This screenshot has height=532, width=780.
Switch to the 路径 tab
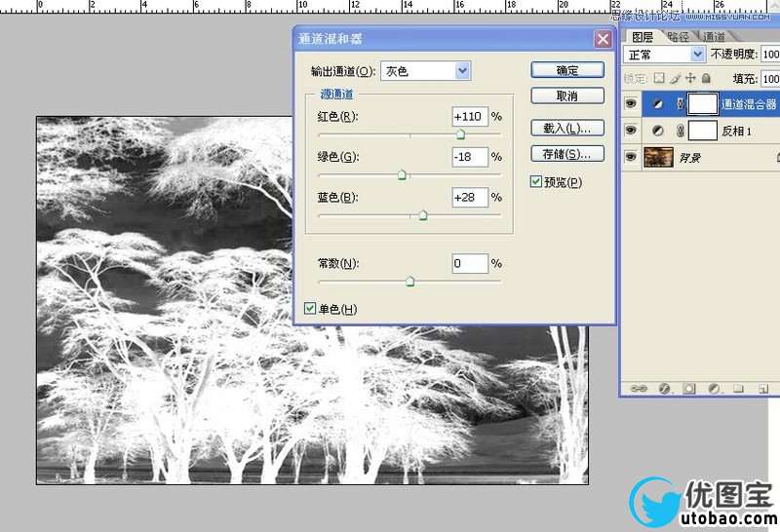[679, 37]
